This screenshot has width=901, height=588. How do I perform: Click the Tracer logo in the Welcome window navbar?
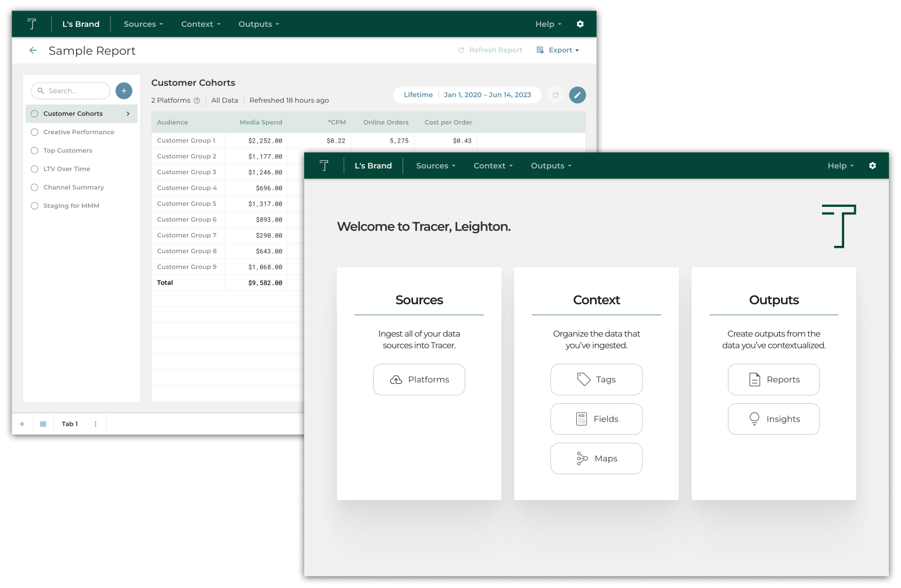324,165
